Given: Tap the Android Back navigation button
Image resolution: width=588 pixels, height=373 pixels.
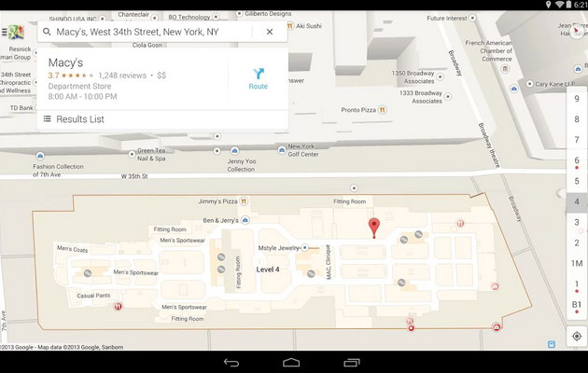Looking at the screenshot, I should [231, 363].
